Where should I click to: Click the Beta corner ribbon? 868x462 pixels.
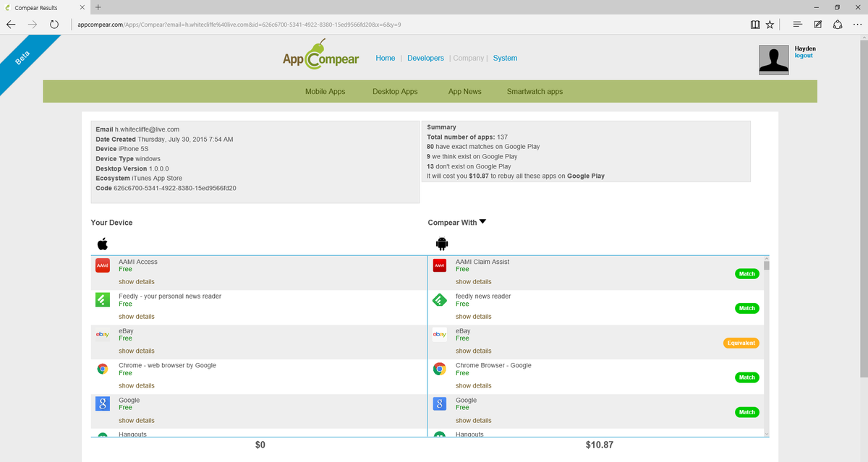tap(26, 59)
